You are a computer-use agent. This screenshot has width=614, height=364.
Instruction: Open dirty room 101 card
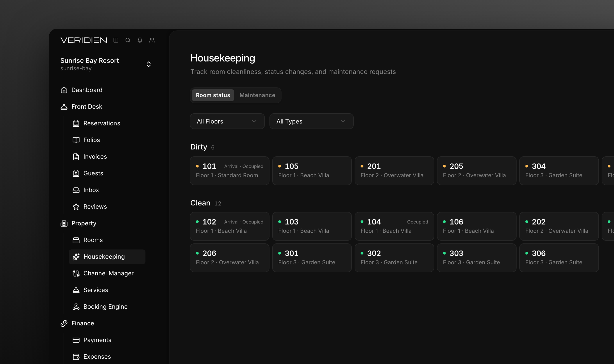click(x=230, y=171)
